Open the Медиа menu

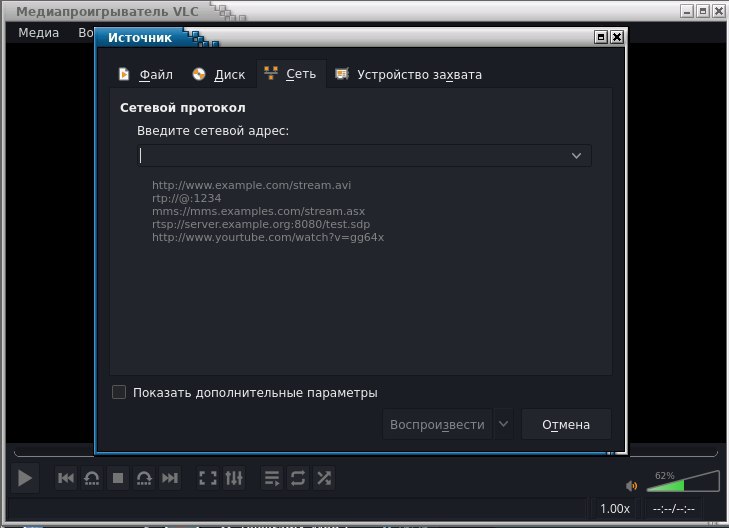point(39,33)
